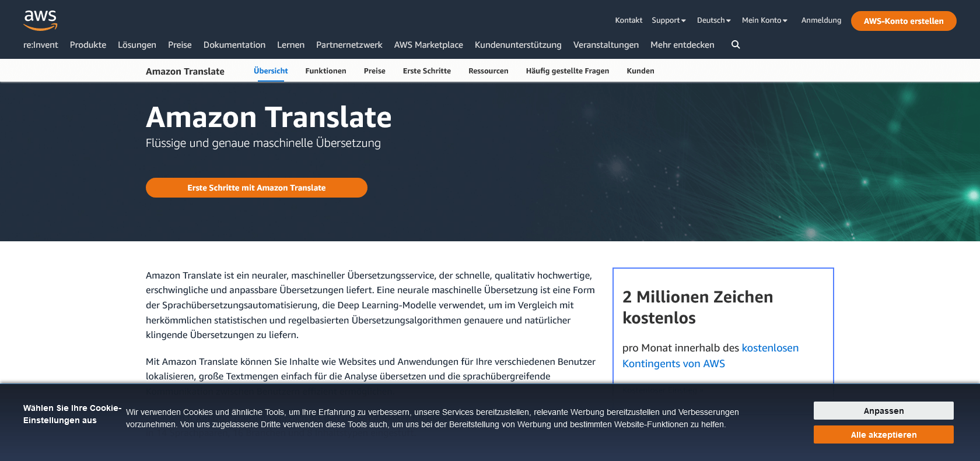Viewport: 980px width, 461px height.
Task: Click AWS-Konto erstellen button
Action: (904, 21)
